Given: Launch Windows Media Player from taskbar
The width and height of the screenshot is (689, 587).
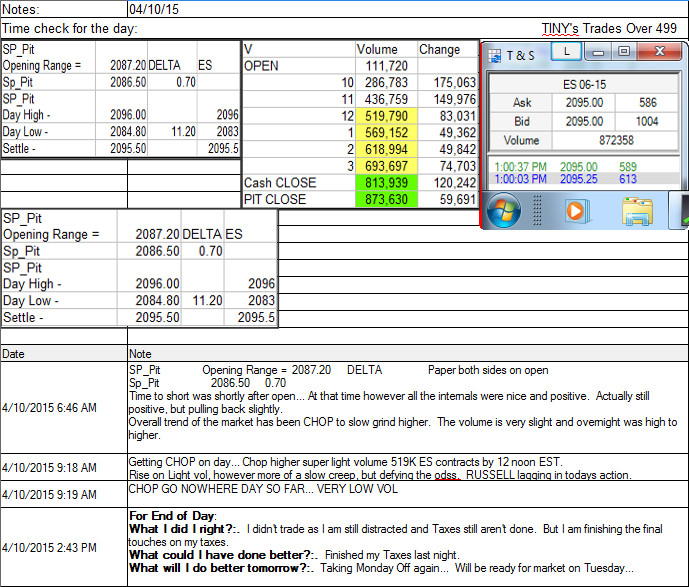Looking at the screenshot, I should (x=576, y=210).
